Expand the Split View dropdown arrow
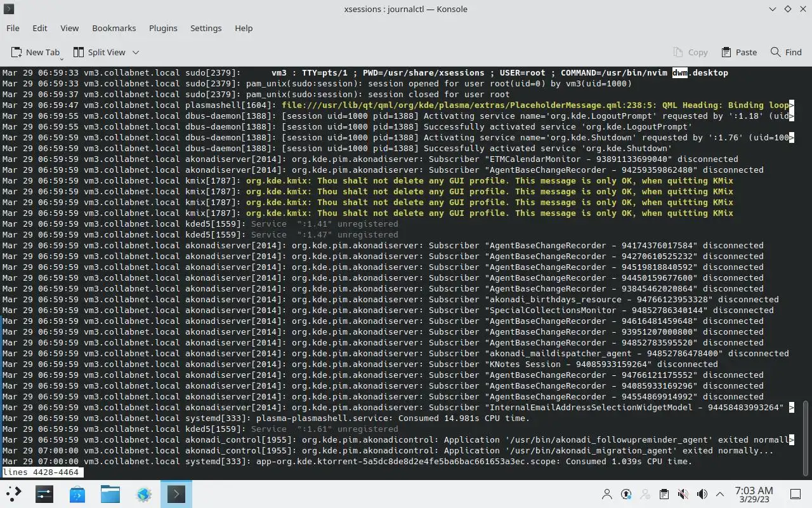The height and width of the screenshot is (508, 812). 136,52
